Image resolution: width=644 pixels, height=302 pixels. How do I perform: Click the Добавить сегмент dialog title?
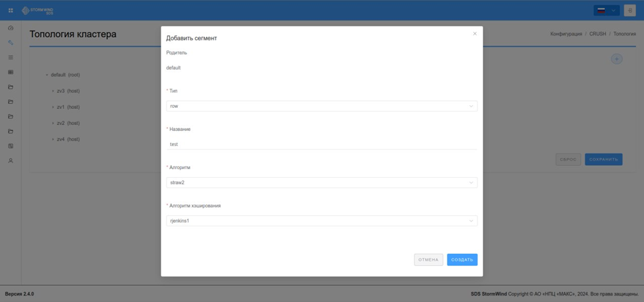pyautogui.click(x=191, y=38)
